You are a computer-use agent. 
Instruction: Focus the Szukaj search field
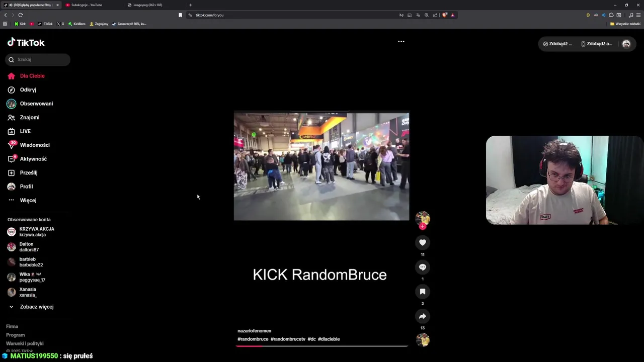[x=38, y=59]
